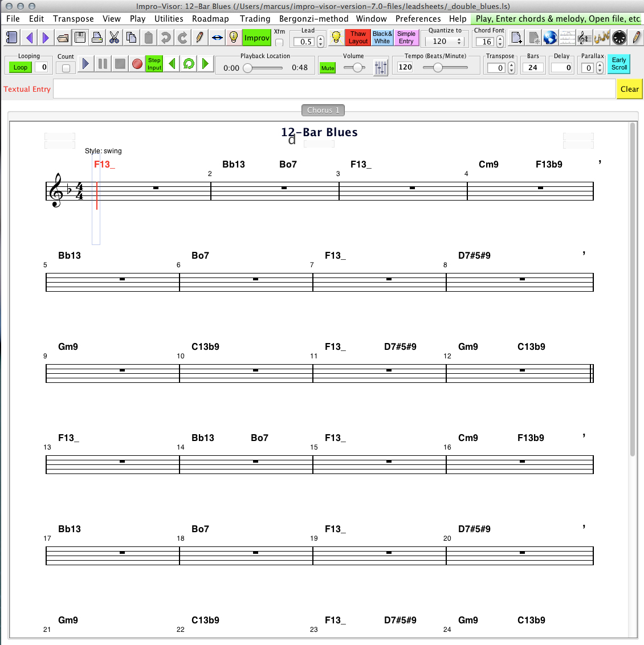
Task: Save the current leadsheet
Action: click(x=80, y=37)
